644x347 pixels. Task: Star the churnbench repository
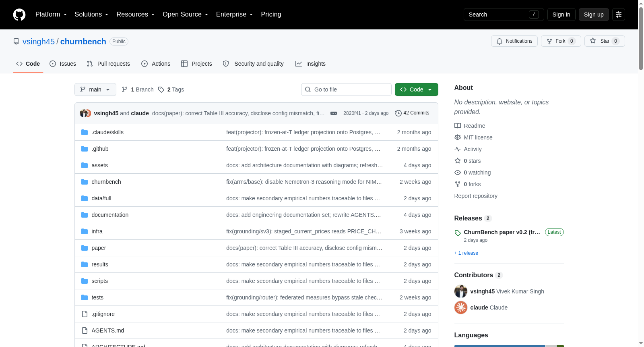tap(605, 41)
